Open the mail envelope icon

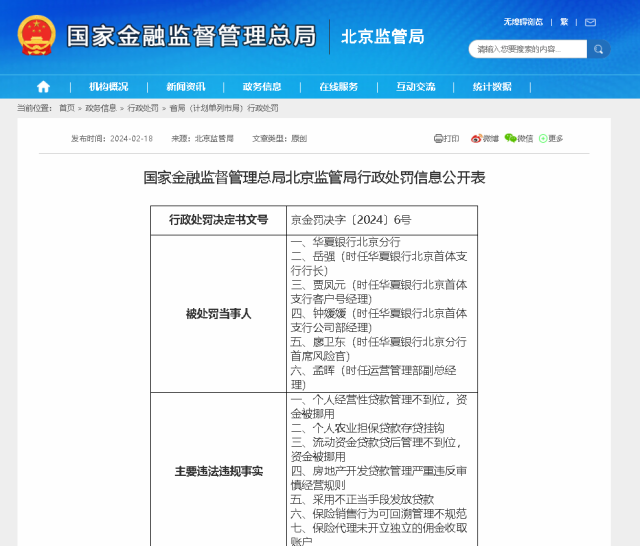coord(590,22)
